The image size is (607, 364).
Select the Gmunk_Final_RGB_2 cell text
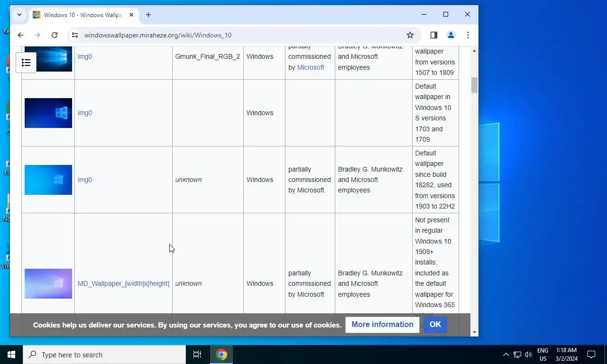coord(208,56)
